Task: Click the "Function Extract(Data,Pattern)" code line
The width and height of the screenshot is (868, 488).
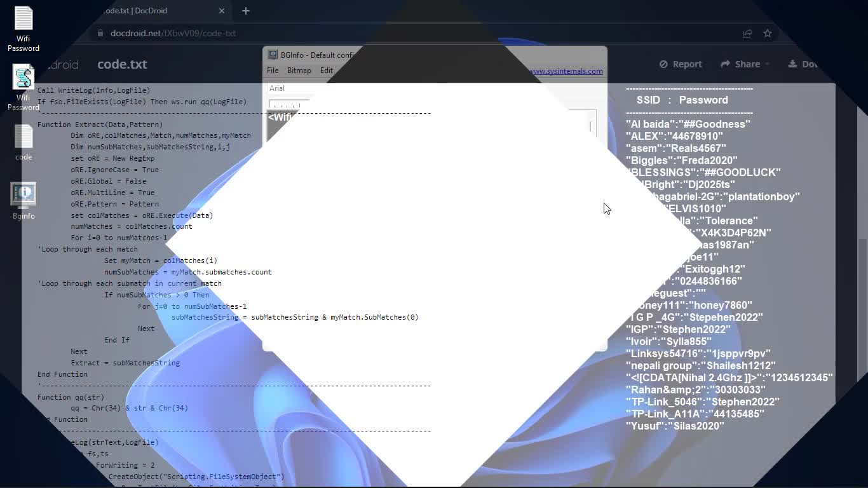Action: [x=100, y=125]
